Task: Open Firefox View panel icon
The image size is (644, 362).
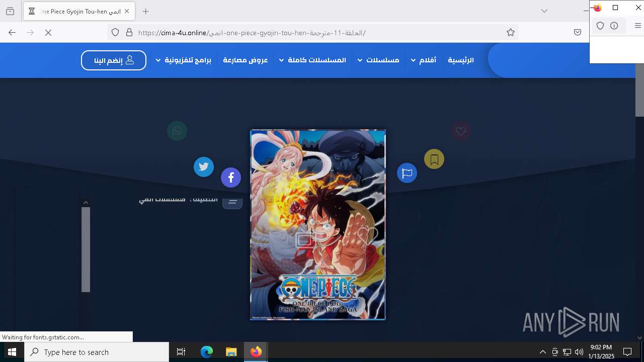Action: click(10, 11)
